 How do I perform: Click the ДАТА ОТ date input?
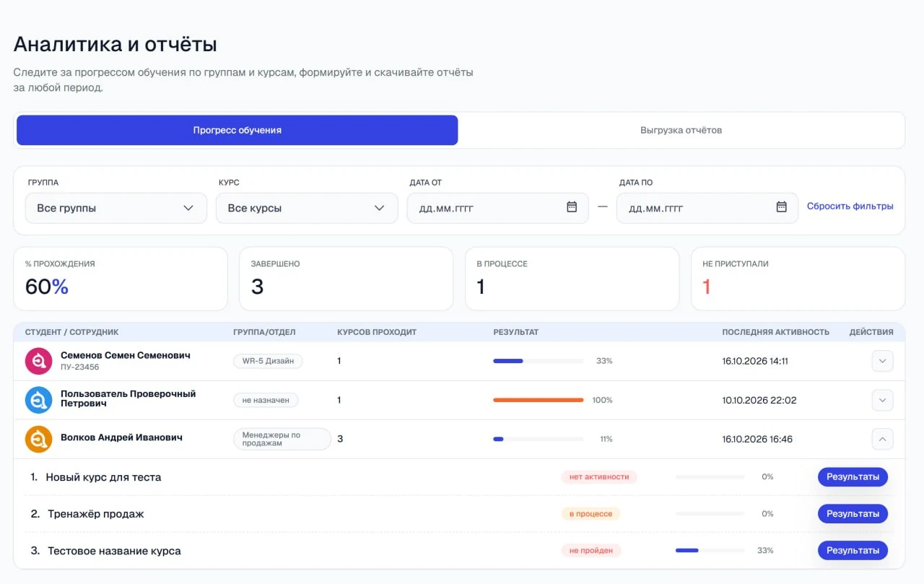(x=498, y=208)
